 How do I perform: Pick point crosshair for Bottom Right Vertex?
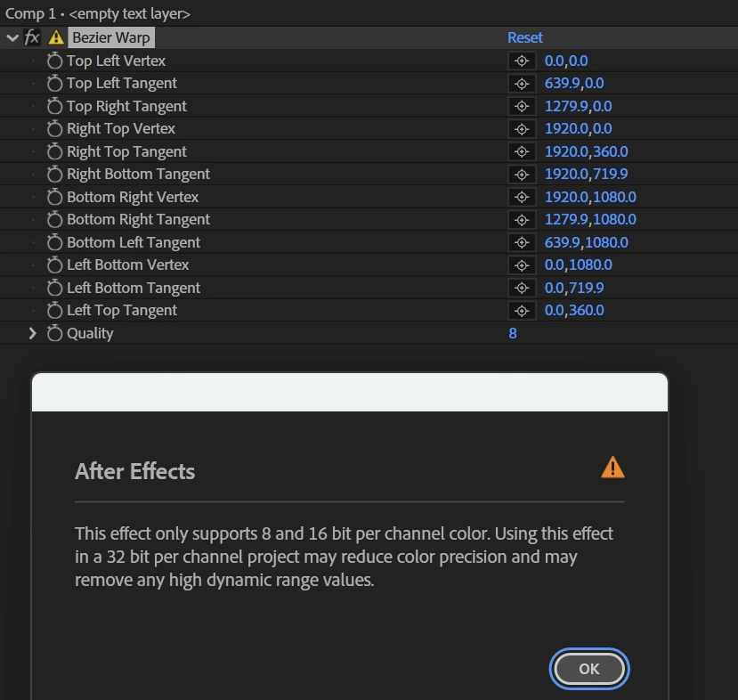522,197
